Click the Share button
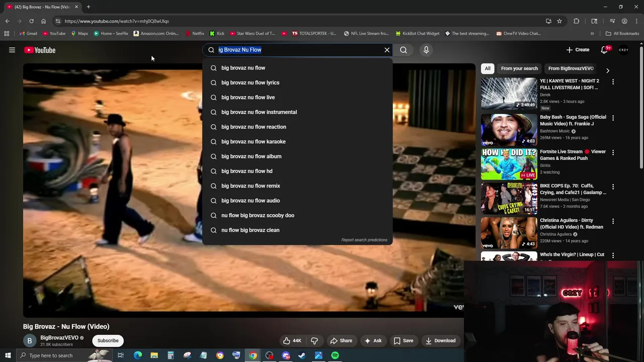The width and height of the screenshot is (644, 362). point(341,340)
